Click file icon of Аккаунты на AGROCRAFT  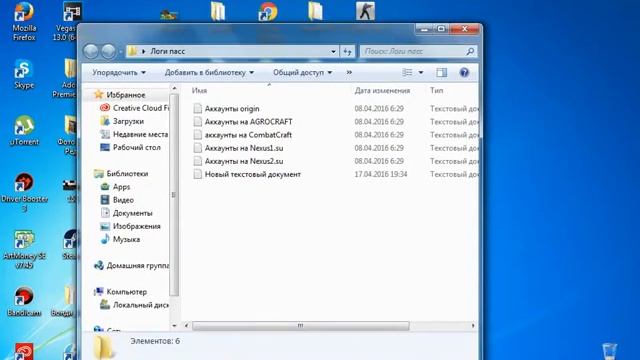(x=198, y=122)
